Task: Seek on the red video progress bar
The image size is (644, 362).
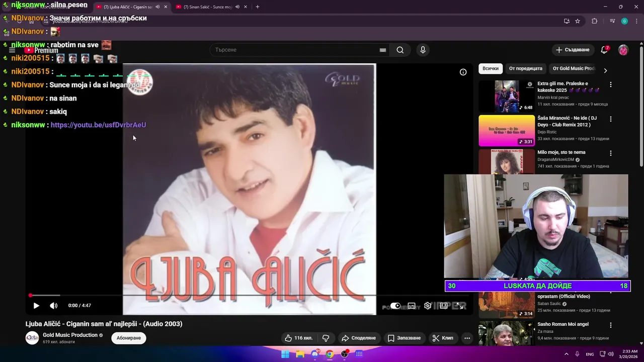Action: 251,295
